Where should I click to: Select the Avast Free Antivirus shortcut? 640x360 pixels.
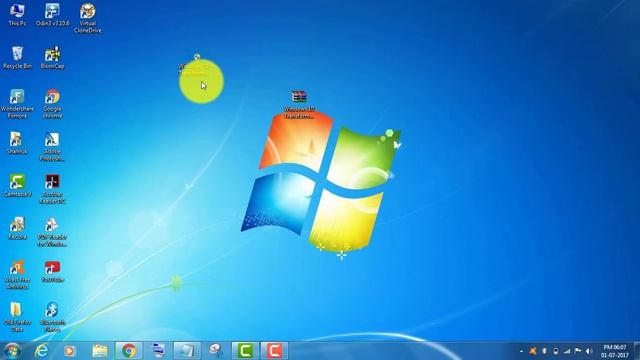point(17,275)
